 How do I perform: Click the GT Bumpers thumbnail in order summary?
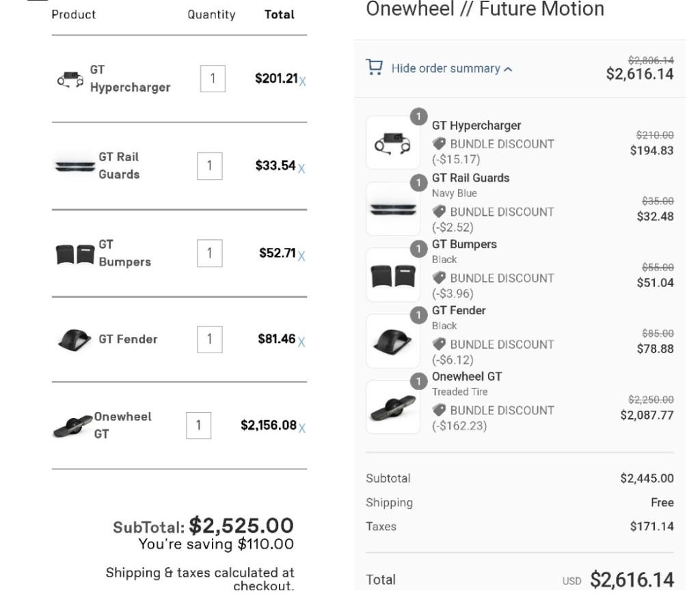pos(392,275)
